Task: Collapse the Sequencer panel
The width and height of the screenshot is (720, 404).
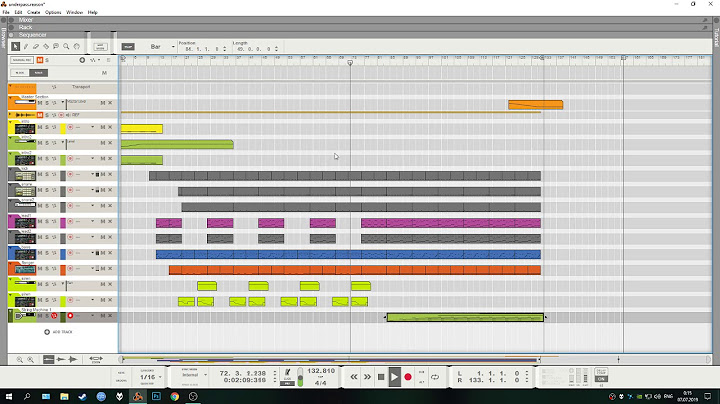Action: (11, 35)
